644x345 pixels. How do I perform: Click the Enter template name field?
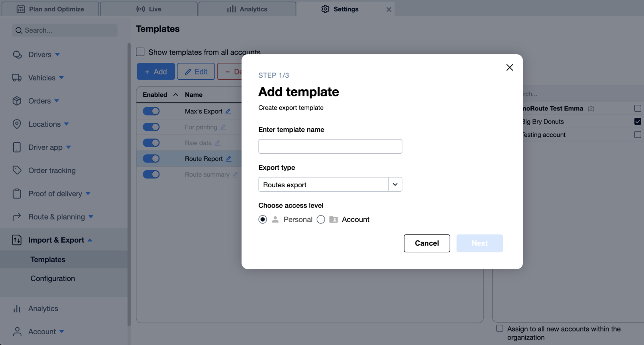tap(330, 146)
